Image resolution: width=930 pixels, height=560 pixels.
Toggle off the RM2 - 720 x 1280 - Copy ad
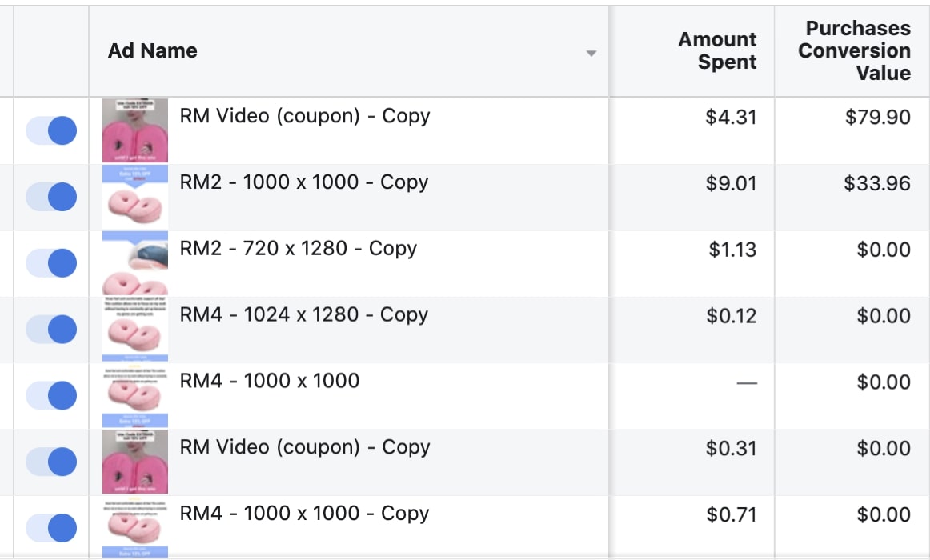(x=50, y=262)
